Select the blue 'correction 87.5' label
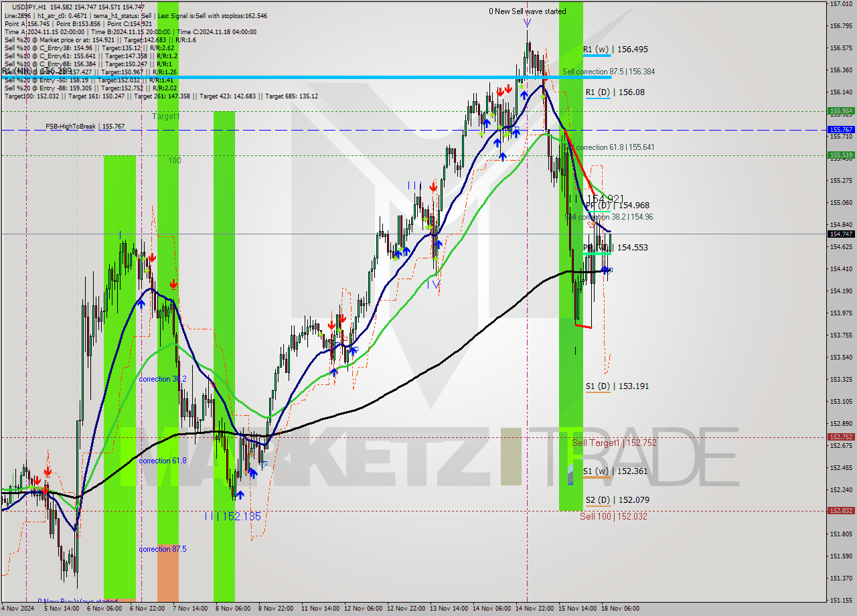The image size is (857, 616). [163, 549]
